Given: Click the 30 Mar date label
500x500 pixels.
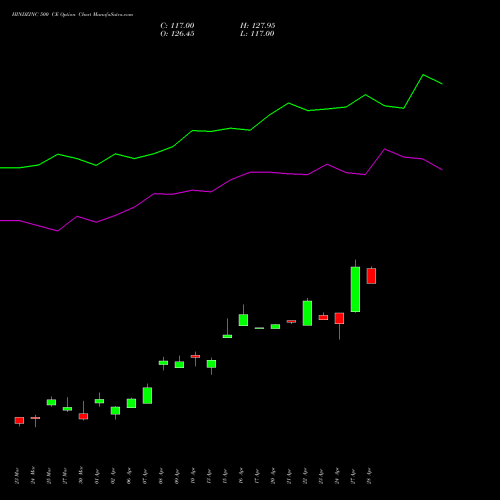Looking at the screenshot, I should point(81,476).
